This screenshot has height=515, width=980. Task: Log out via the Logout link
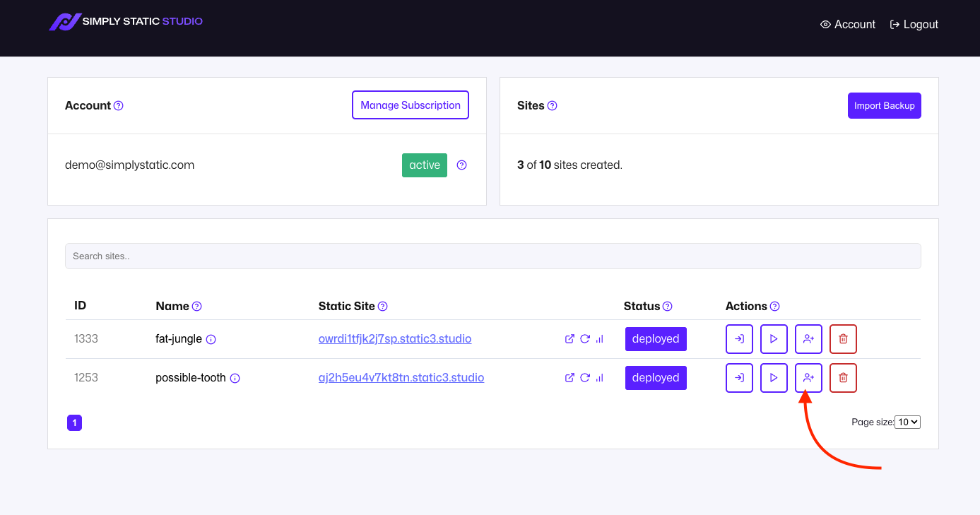point(914,24)
